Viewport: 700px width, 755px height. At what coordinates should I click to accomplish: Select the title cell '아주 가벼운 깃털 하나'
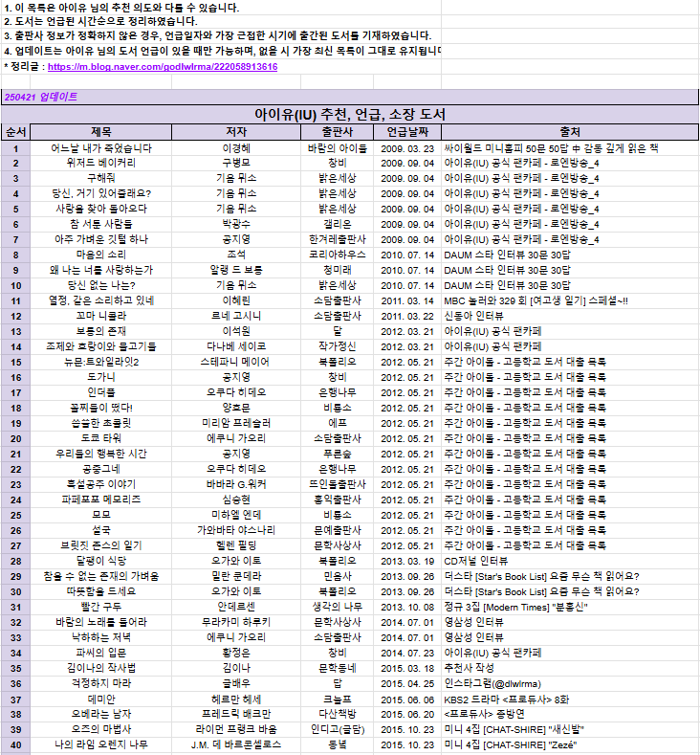coord(101,240)
